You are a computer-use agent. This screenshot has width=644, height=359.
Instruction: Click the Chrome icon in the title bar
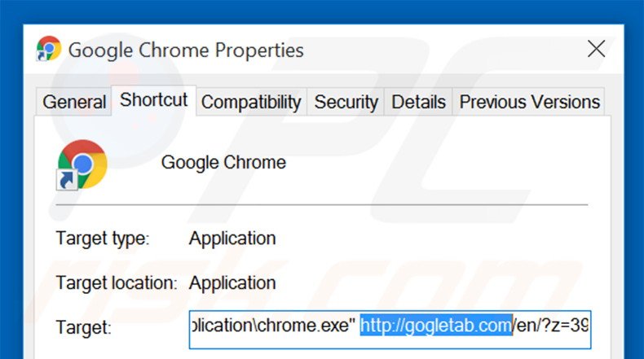tap(49, 49)
